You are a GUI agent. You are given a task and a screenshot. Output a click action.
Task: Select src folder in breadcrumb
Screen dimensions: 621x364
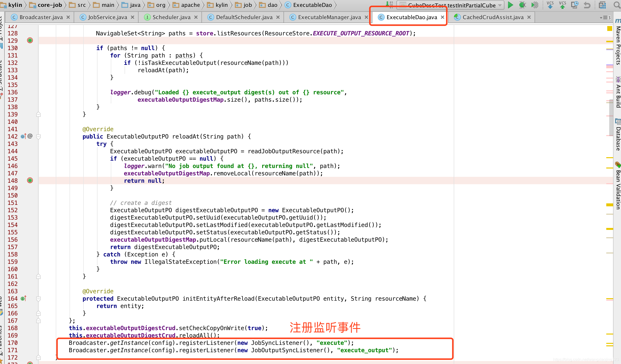coord(78,5)
